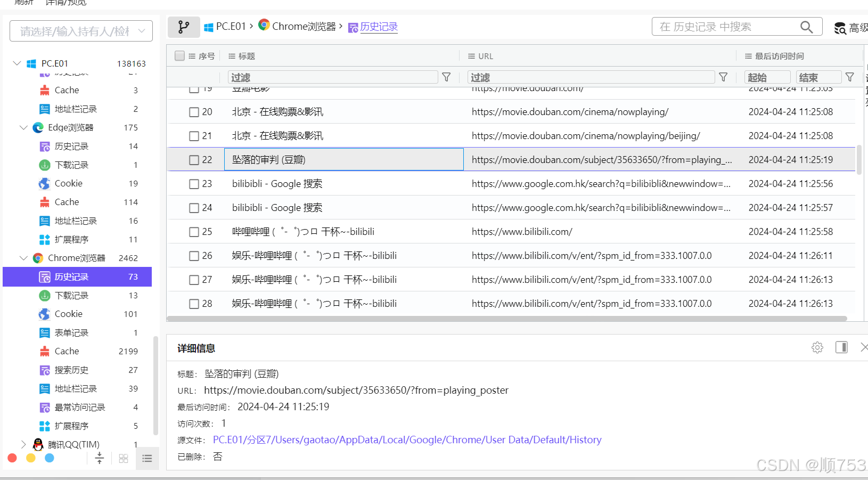Check row 28 checkbox

click(194, 304)
